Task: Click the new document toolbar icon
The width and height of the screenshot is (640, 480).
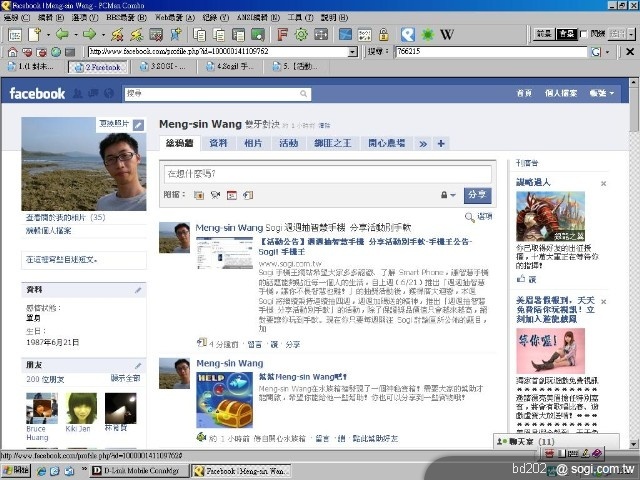Action: [x=35, y=35]
